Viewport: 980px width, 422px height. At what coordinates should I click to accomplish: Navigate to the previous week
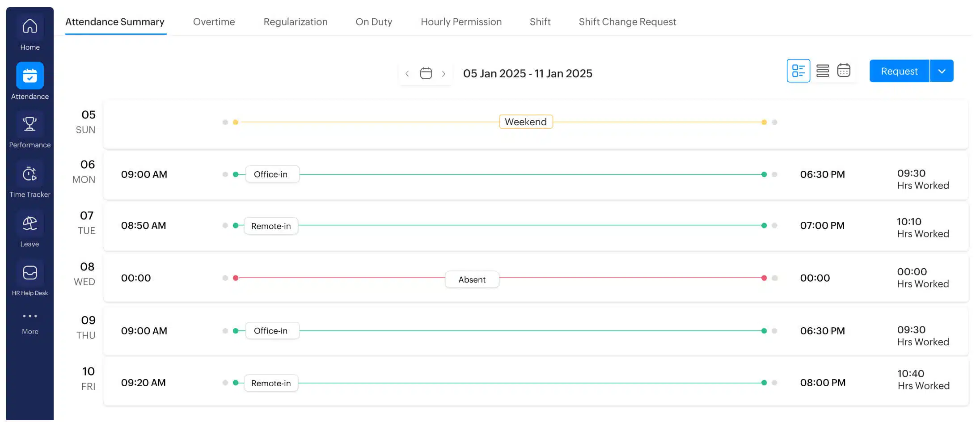click(407, 73)
